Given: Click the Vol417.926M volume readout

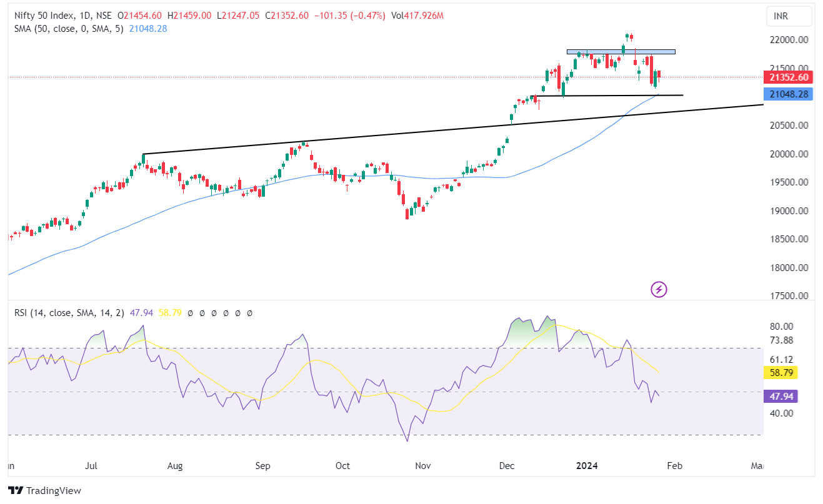Looking at the screenshot, I should (417, 16).
